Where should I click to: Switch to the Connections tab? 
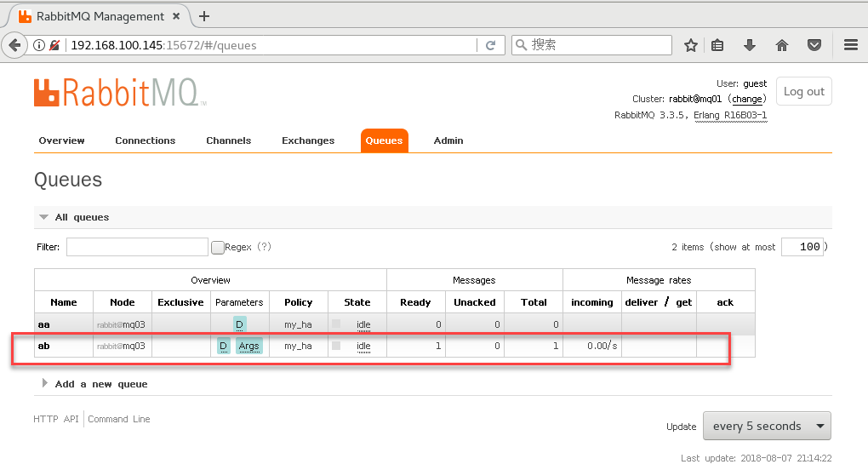click(145, 140)
